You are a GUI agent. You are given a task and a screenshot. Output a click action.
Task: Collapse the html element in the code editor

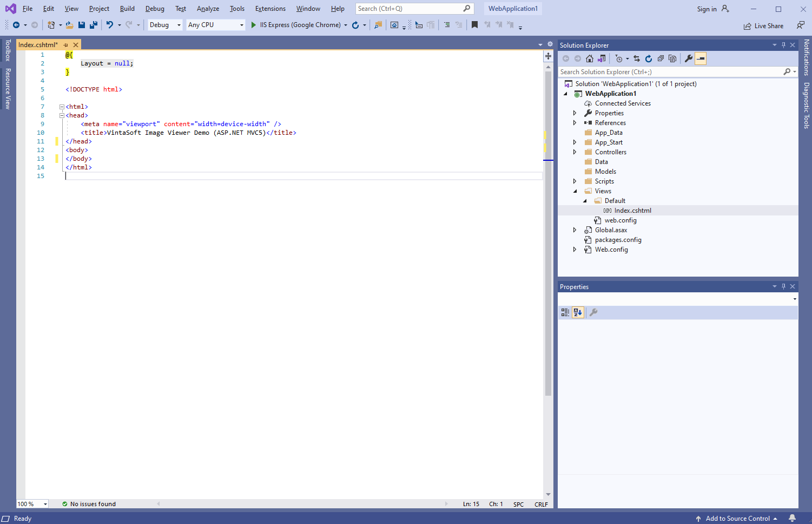point(62,107)
